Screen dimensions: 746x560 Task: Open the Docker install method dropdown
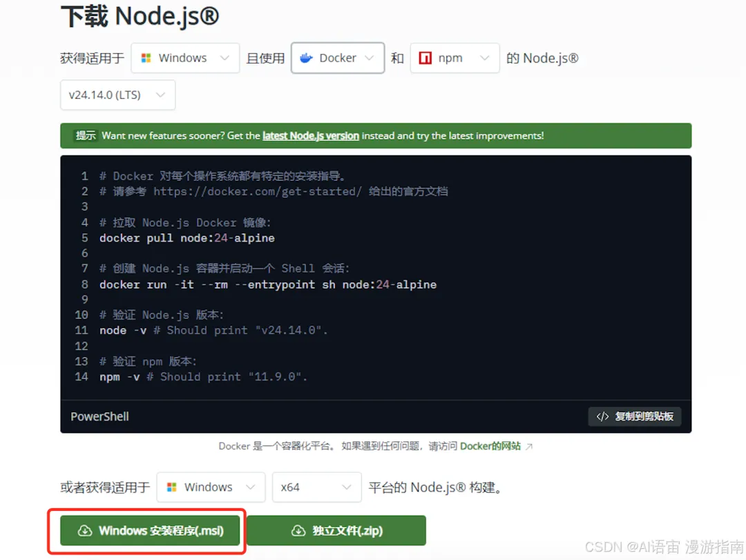coord(337,58)
